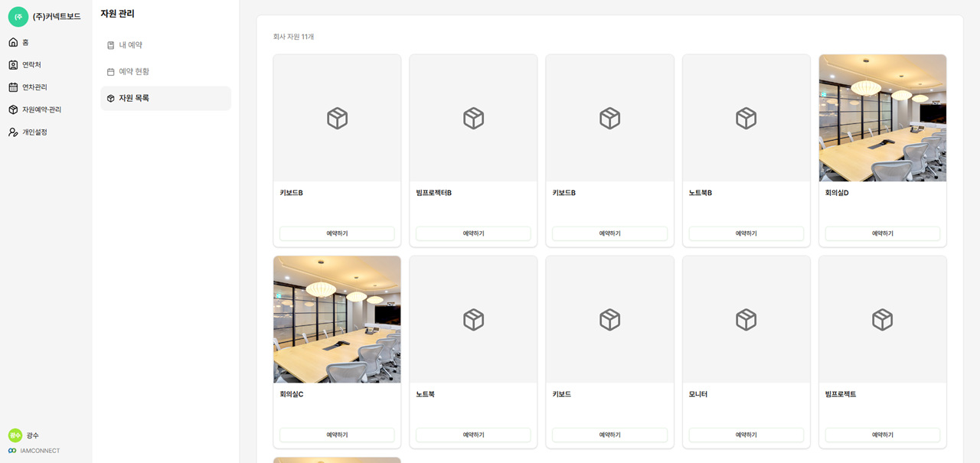The width and height of the screenshot is (980, 463).
Task: Click the IAMCONNECT logo icon
Action: click(12, 451)
